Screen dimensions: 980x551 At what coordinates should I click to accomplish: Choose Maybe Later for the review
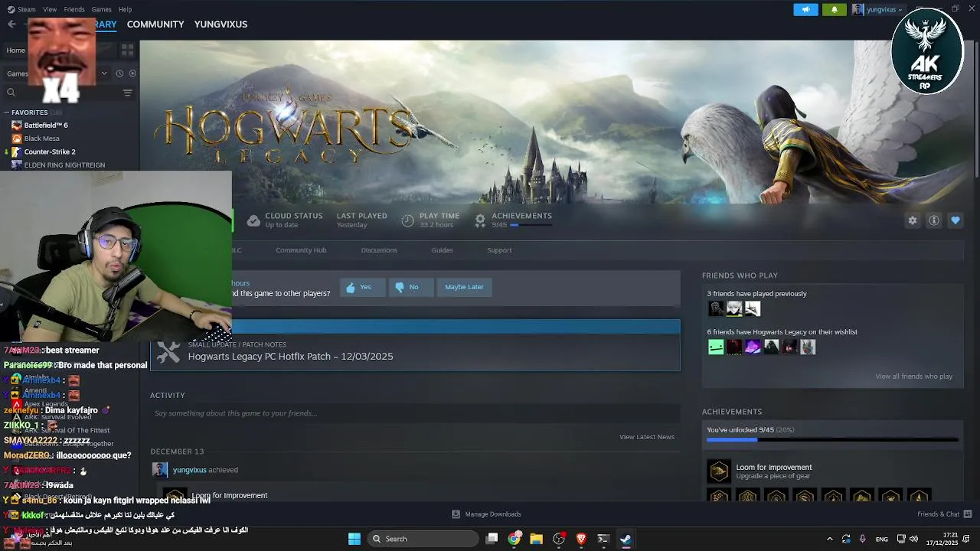coord(464,287)
